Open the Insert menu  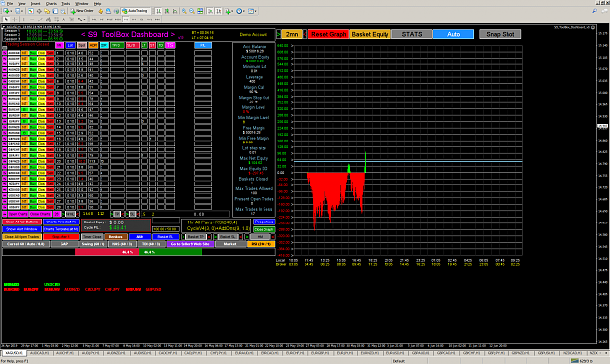tap(35, 4)
